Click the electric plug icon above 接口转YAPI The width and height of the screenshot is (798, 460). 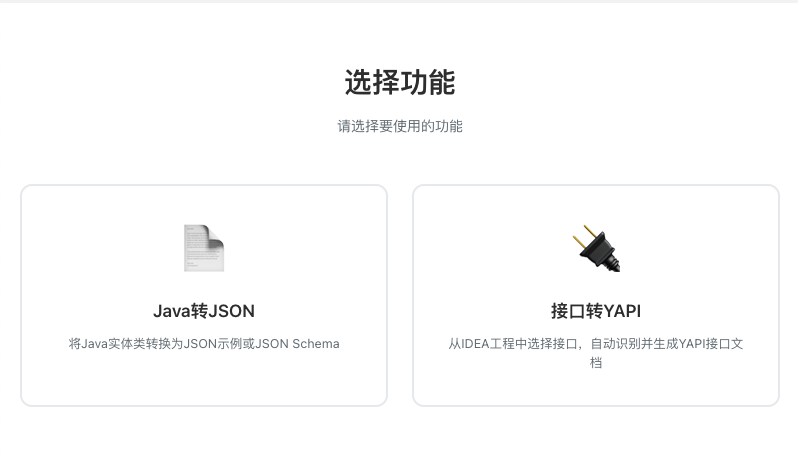[596, 248]
